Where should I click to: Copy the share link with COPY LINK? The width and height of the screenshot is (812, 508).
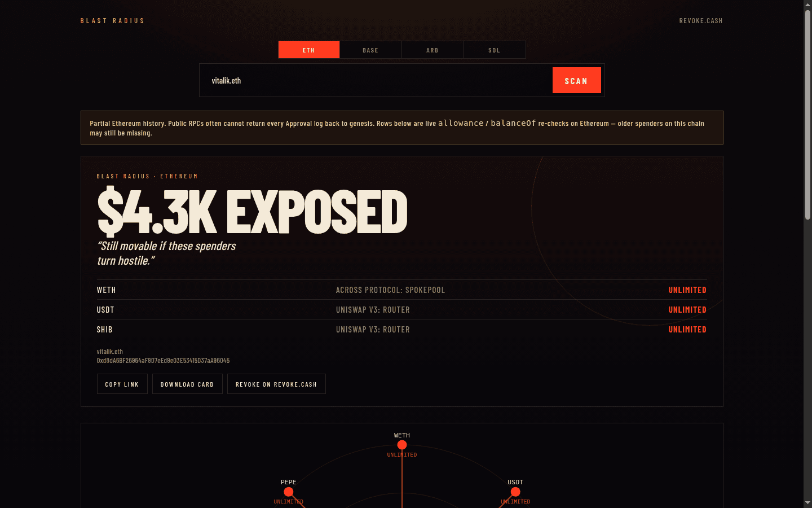[x=122, y=384]
